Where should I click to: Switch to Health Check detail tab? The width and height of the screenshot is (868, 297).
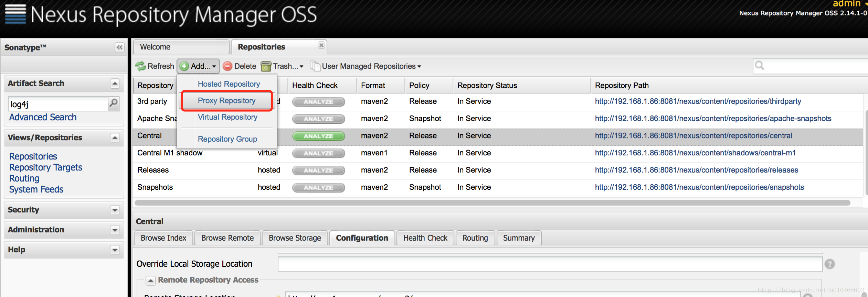[425, 238]
